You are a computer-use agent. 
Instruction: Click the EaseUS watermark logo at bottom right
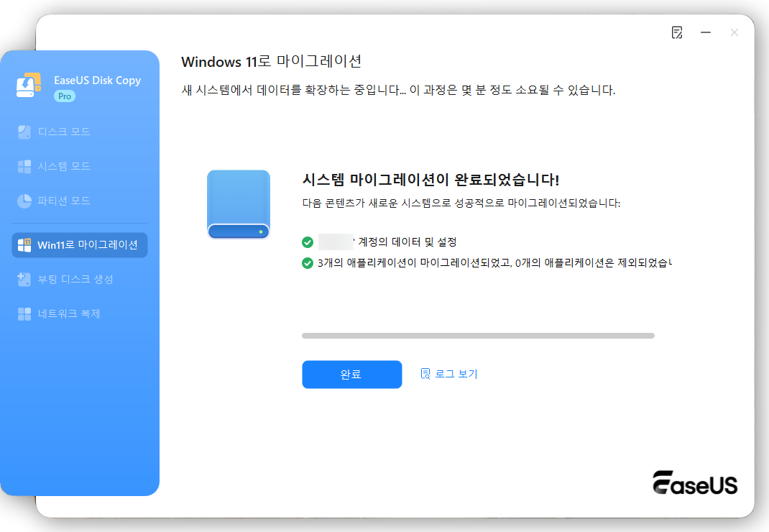[694, 484]
